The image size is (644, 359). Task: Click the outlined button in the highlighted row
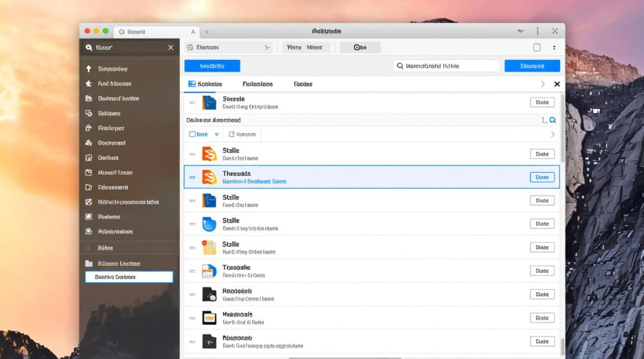542,177
